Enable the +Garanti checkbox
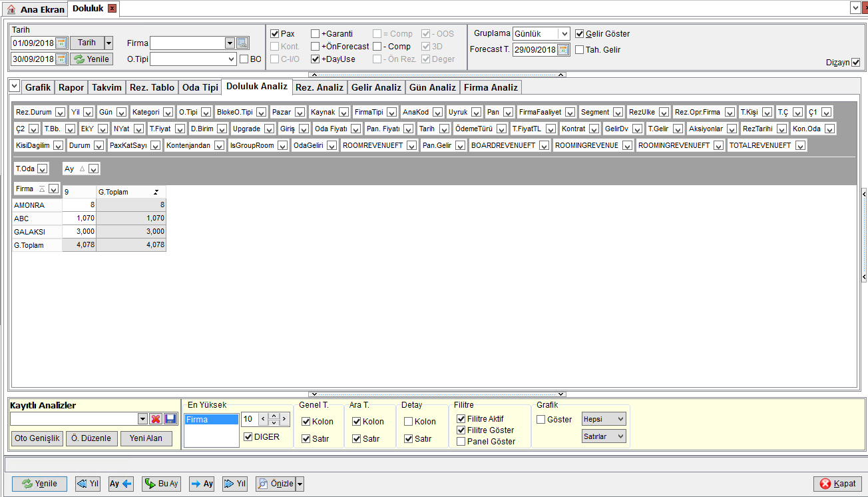868x497 pixels. pos(316,34)
